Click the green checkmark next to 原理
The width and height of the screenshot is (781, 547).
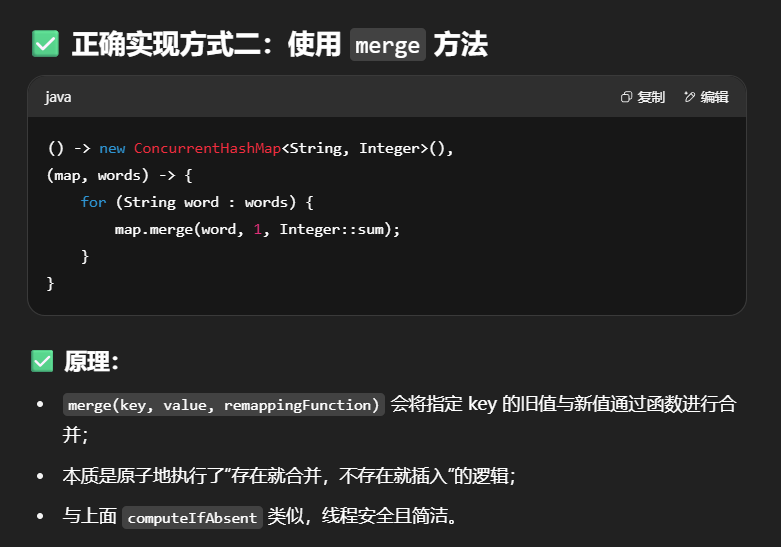42,361
